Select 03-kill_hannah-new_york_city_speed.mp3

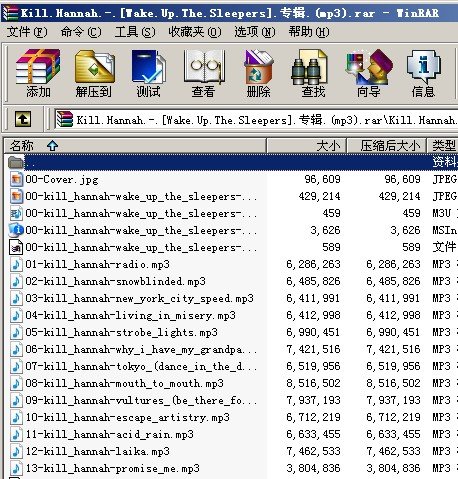pos(140,298)
